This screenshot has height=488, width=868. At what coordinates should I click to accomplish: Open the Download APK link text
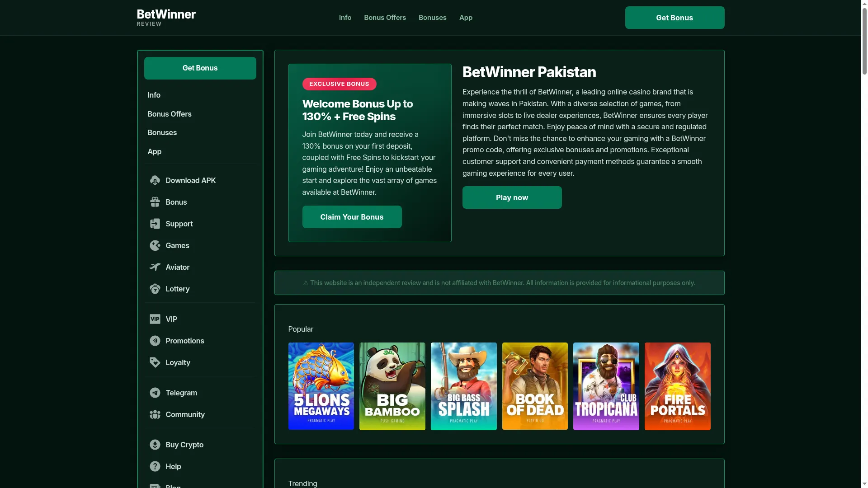[x=190, y=180]
